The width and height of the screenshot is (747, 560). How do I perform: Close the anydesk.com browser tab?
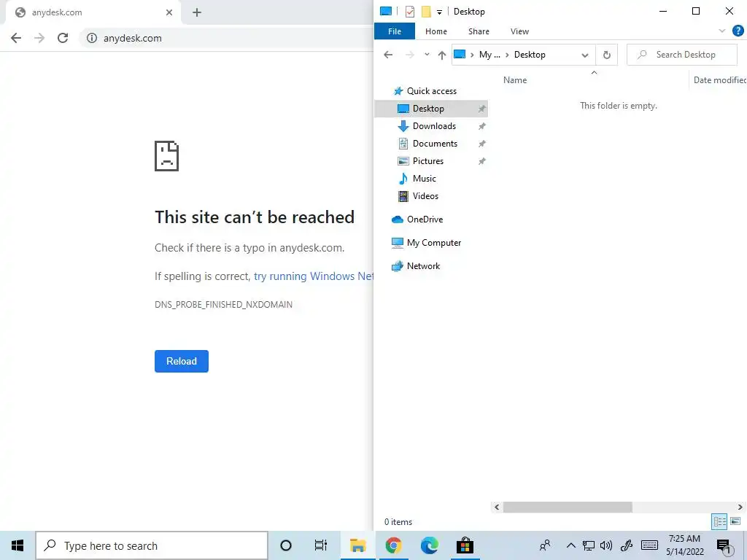click(x=169, y=12)
